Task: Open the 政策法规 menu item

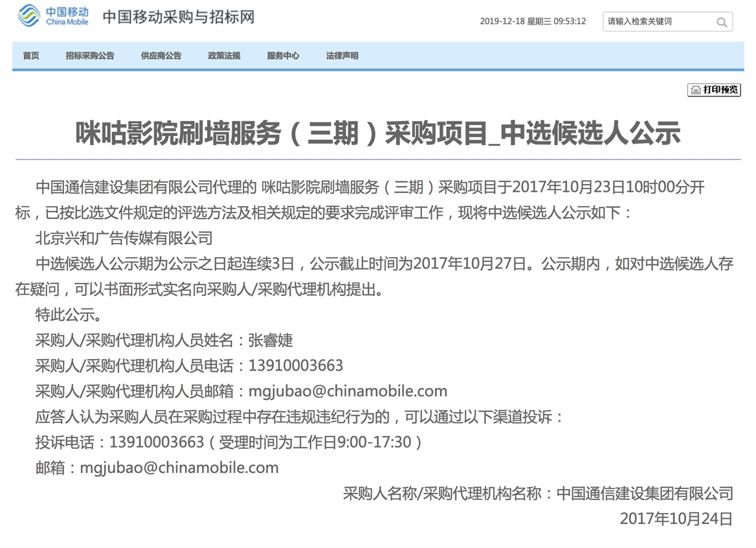Action: click(x=224, y=56)
